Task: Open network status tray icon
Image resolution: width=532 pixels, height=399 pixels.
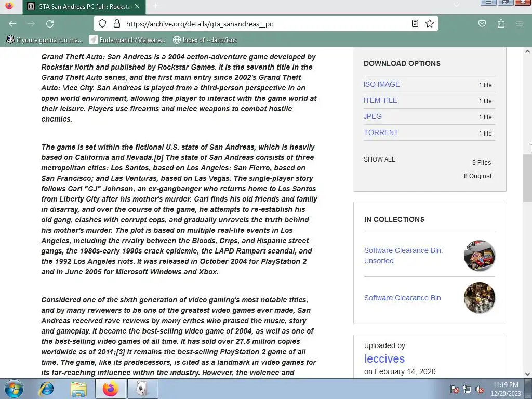Action: point(467,389)
